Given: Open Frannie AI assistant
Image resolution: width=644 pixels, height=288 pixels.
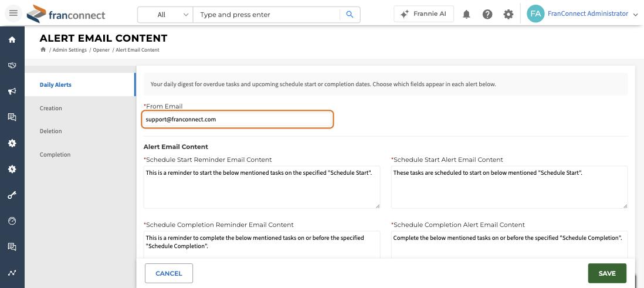Looking at the screenshot, I should coord(423,14).
